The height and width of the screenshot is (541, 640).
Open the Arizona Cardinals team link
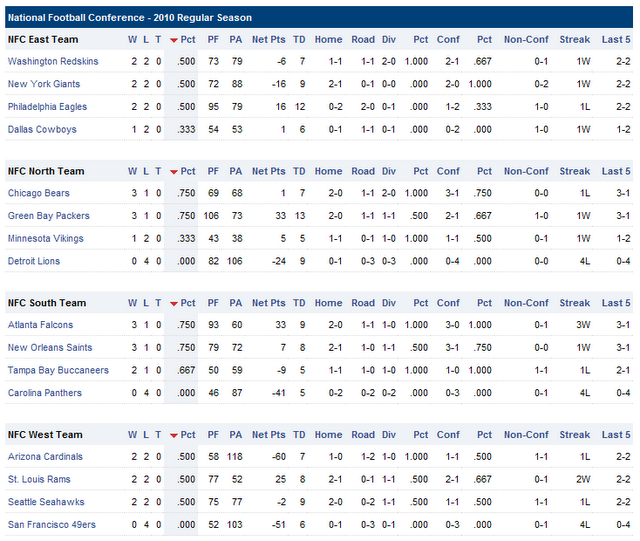point(45,457)
